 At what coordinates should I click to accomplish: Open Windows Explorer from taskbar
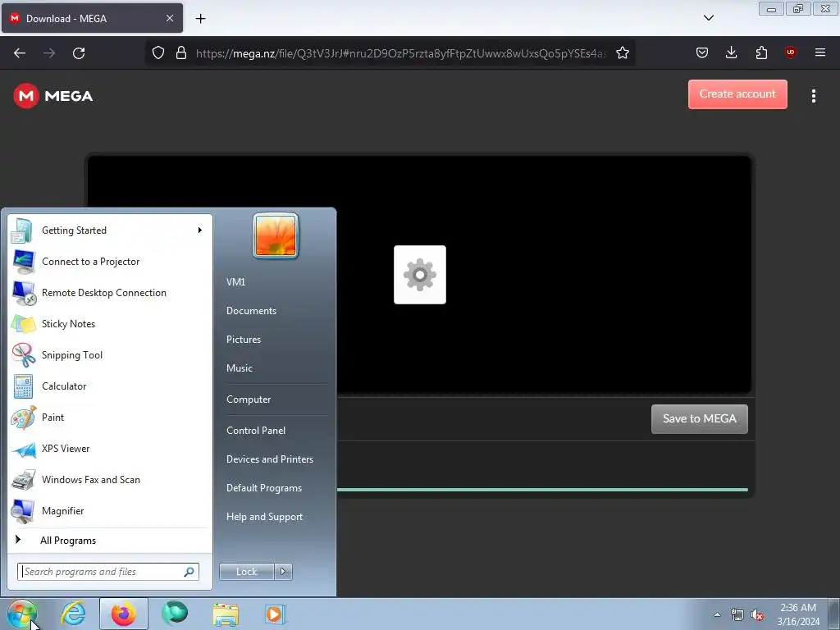pyautogui.click(x=226, y=614)
